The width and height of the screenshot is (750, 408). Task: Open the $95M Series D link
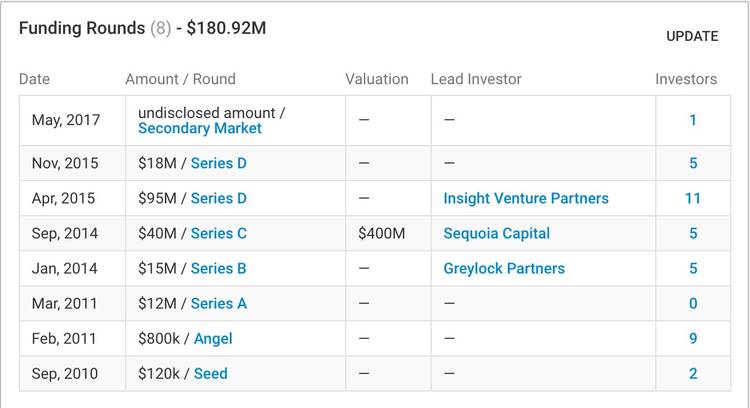click(218, 198)
